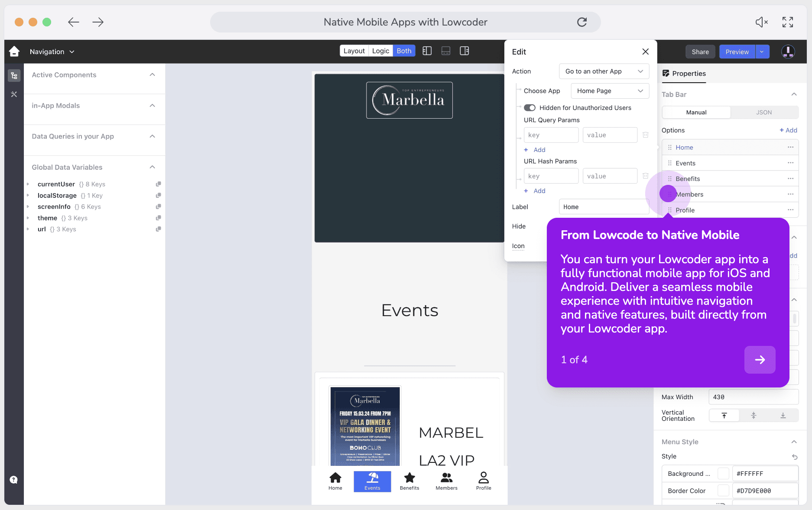Reset the Menu Style settings
Screen dimensions: 812x510
point(795,457)
